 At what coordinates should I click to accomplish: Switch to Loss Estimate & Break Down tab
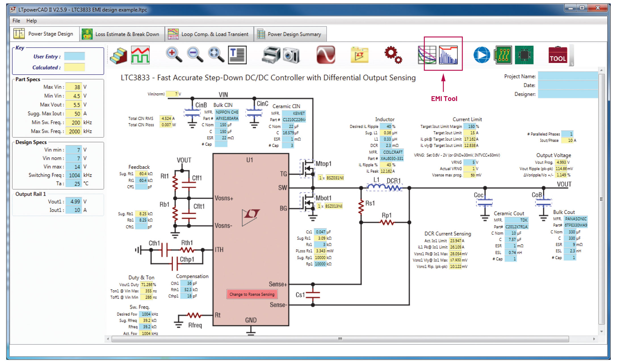tap(122, 34)
